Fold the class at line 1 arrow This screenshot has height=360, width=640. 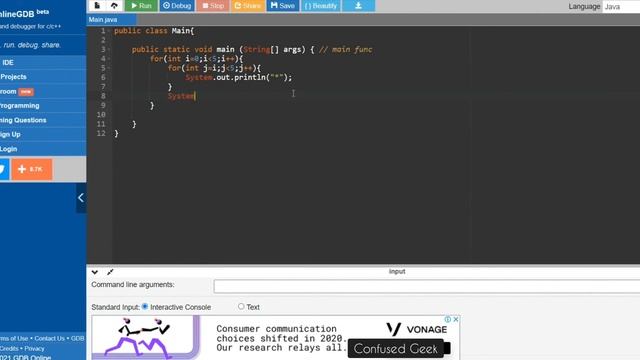point(109,31)
